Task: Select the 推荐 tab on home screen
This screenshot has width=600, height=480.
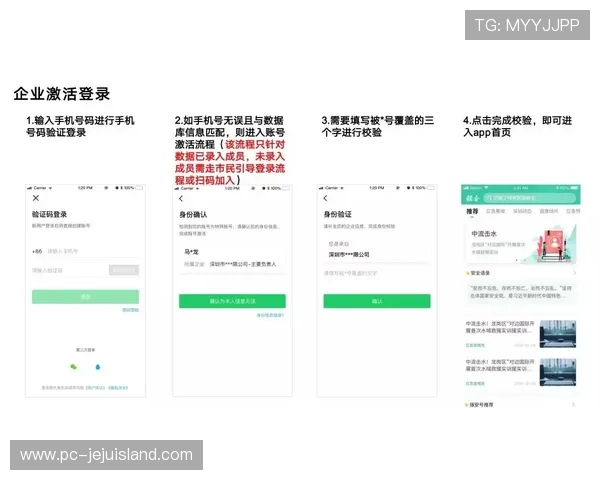Action: click(x=472, y=211)
